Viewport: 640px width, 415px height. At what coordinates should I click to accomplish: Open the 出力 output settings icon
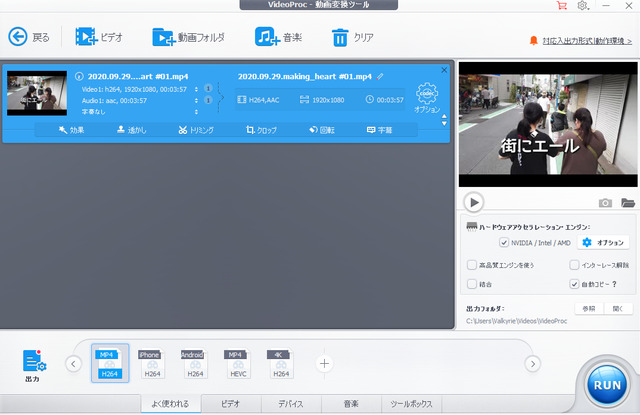pyautogui.click(x=33, y=365)
